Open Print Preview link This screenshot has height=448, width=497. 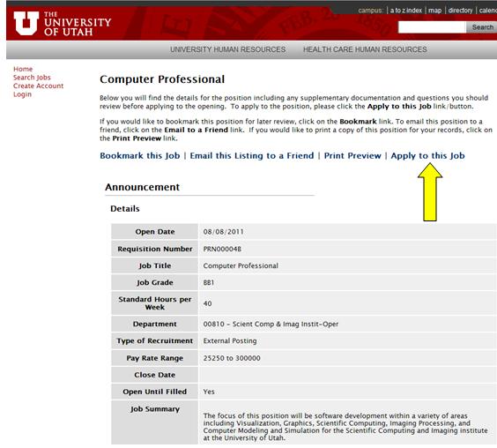(352, 156)
